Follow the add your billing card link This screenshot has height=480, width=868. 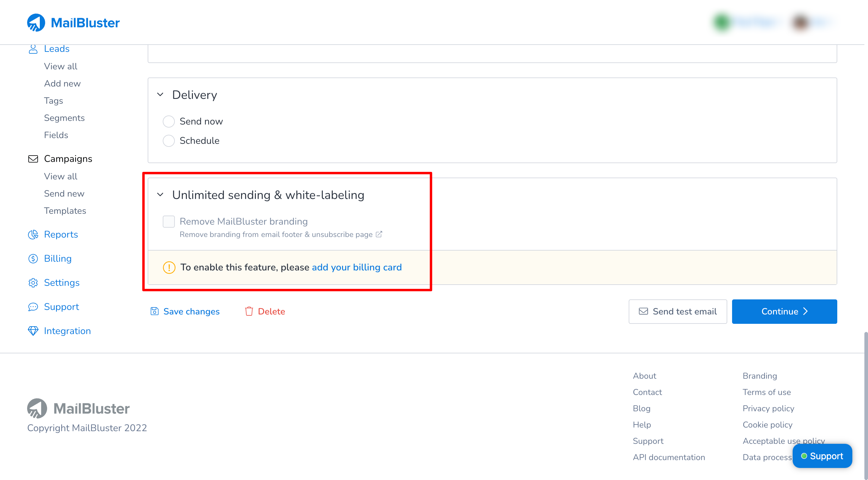pos(357,268)
